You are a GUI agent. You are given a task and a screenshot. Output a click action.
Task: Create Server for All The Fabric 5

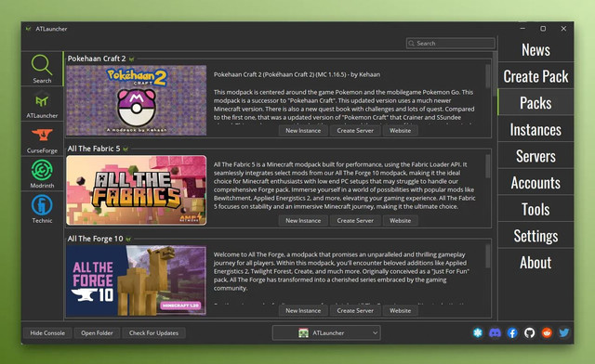(355, 220)
